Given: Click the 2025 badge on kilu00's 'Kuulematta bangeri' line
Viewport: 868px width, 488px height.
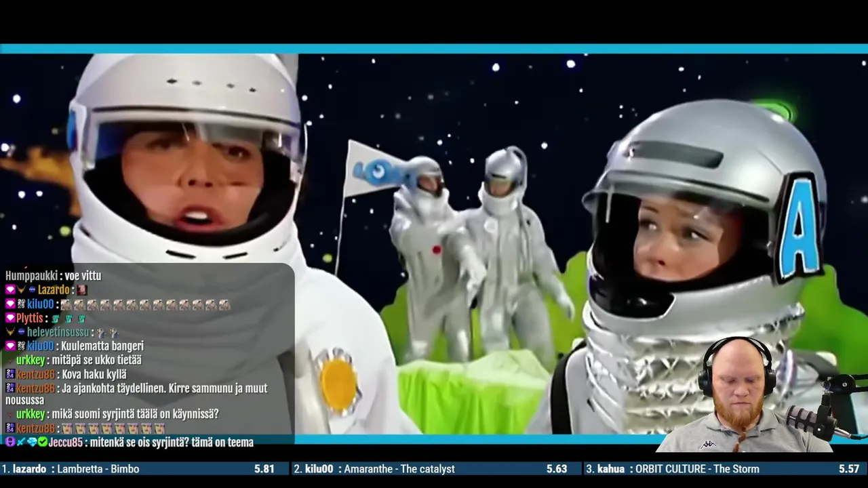Looking at the screenshot, I should pyautogui.click(x=22, y=346).
